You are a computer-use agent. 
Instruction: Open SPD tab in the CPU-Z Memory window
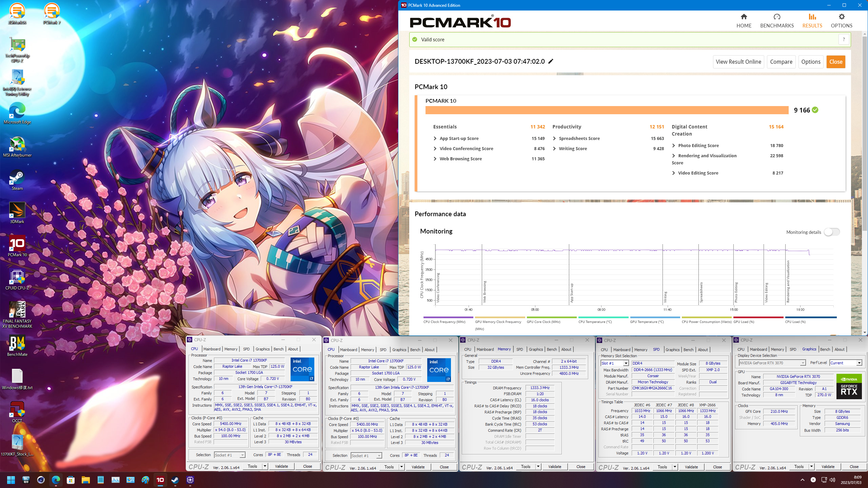(x=519, y=349)
